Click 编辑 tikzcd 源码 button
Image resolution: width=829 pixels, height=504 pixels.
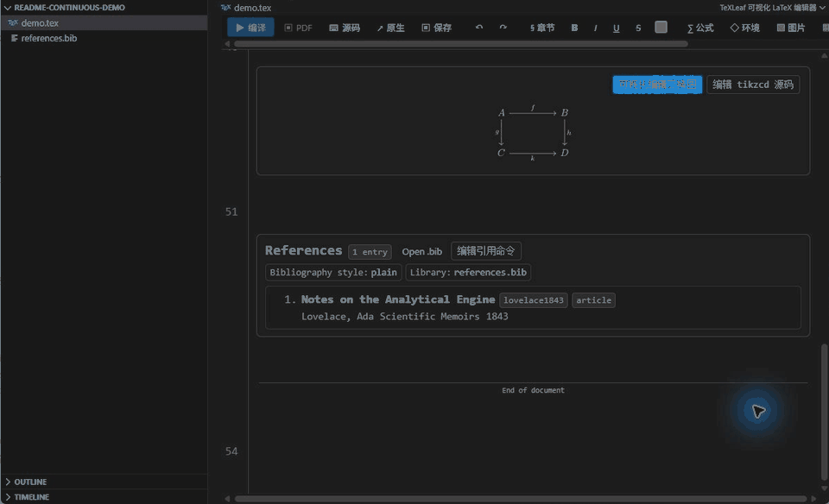(753, 85)
